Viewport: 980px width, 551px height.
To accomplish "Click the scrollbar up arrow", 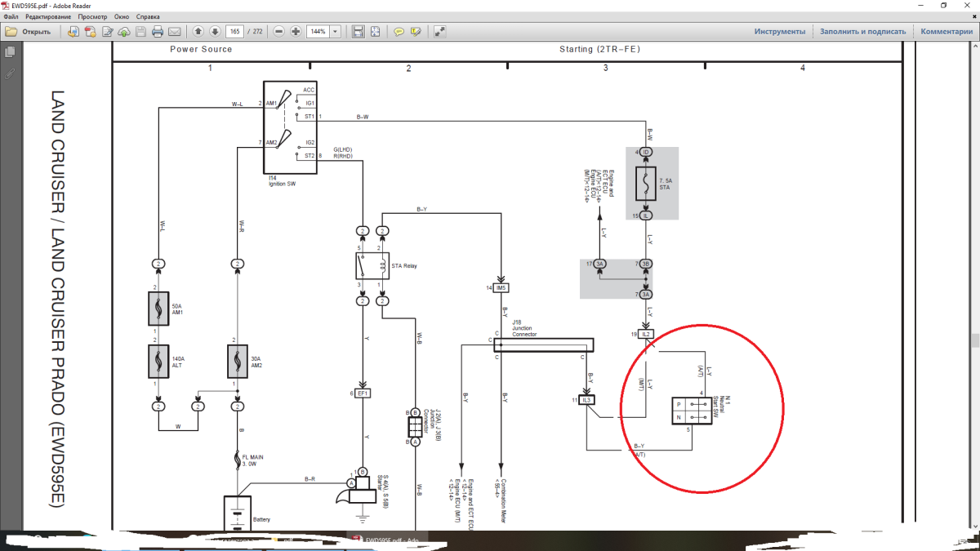I will (x=975, y=47).
